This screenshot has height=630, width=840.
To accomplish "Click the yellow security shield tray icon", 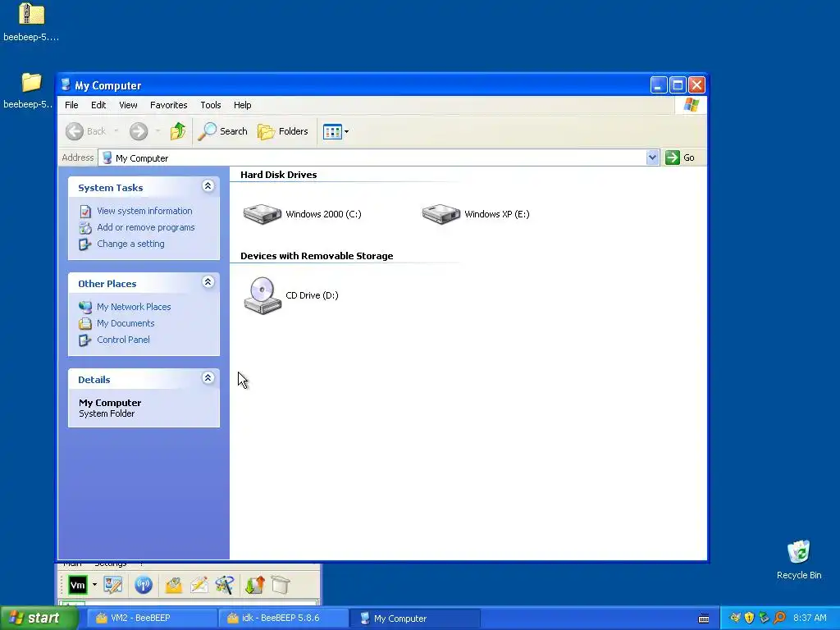I will click(749, 619).
